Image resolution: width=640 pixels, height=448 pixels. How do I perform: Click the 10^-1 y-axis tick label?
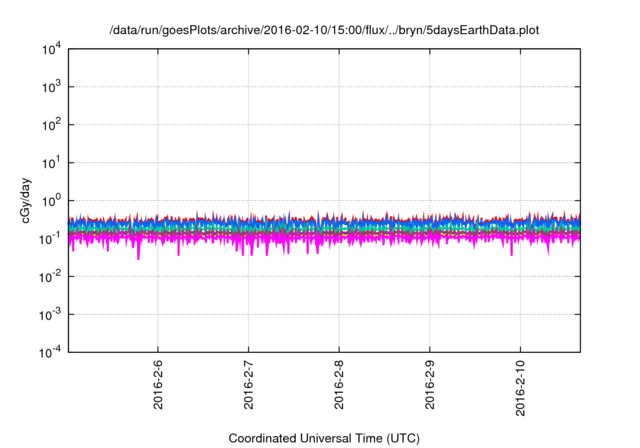[50, 239]
